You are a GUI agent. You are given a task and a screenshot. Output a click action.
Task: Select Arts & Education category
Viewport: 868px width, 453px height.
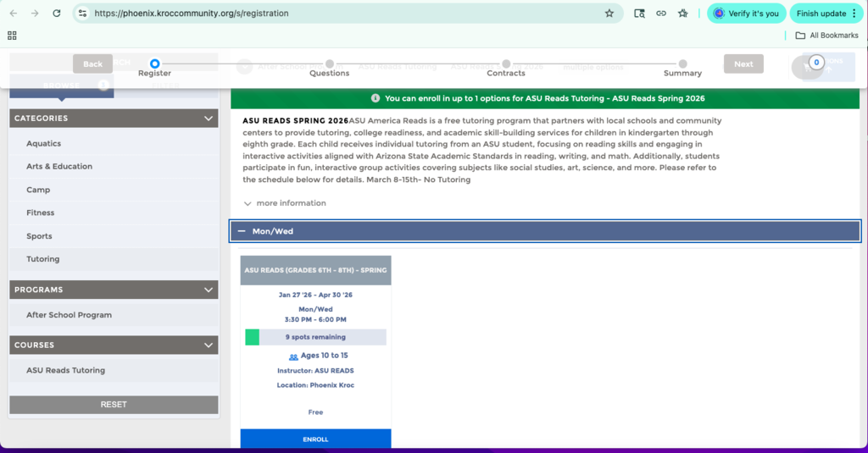tap(59, 167)
